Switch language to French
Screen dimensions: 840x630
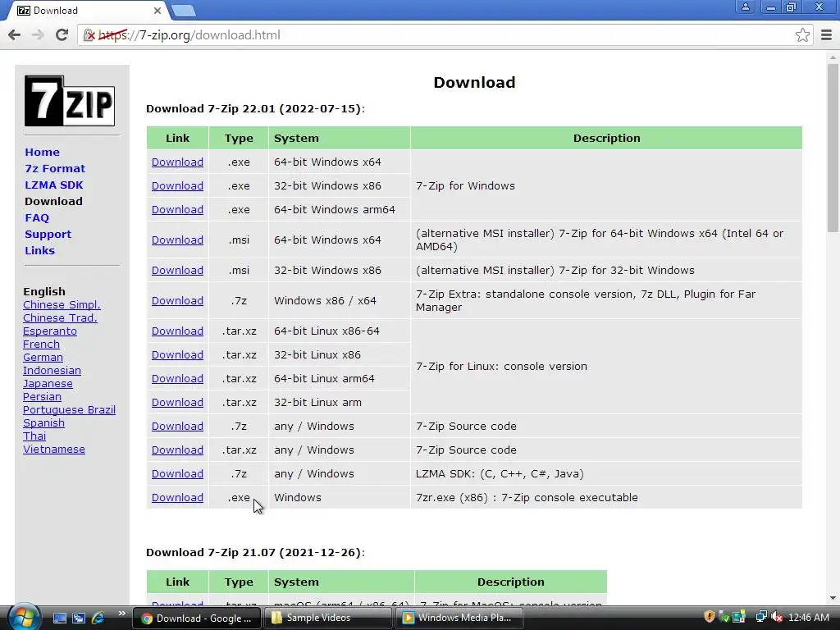click(41, 344)
